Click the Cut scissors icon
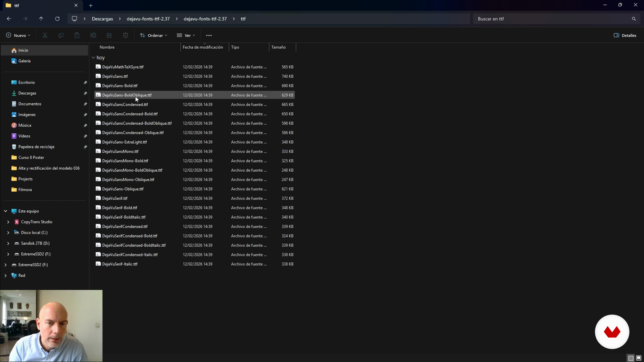Screen dimensions: 644x362 [x=45, y=36]
